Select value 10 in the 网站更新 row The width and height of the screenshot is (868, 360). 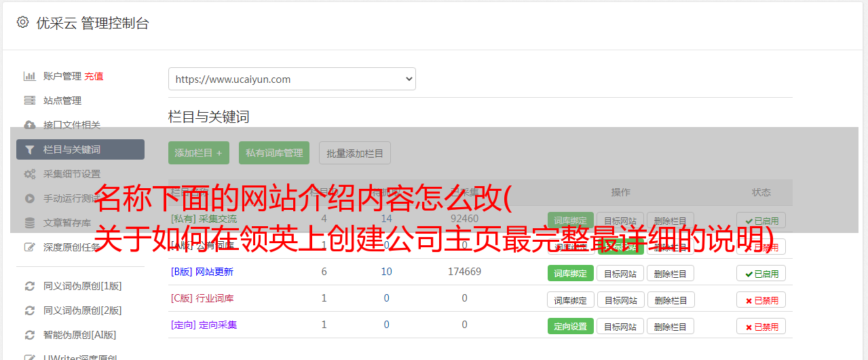click(x=386, y=272)
